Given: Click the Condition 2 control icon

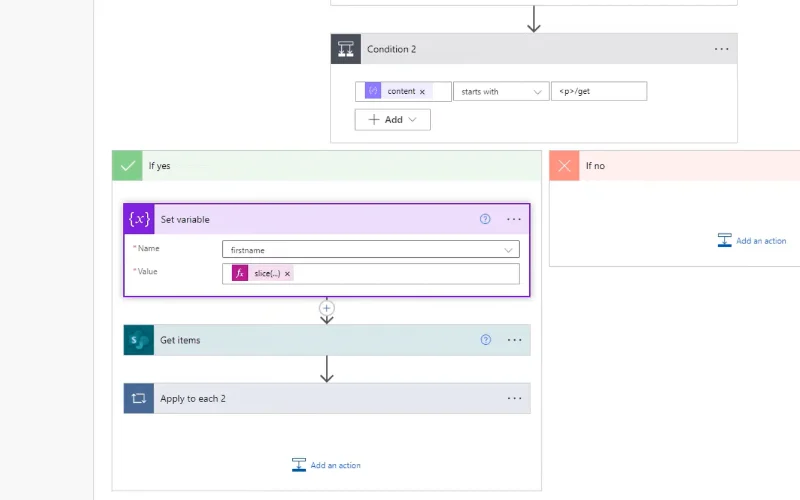Looking at the screenshot, I should (x=346, y=49).
